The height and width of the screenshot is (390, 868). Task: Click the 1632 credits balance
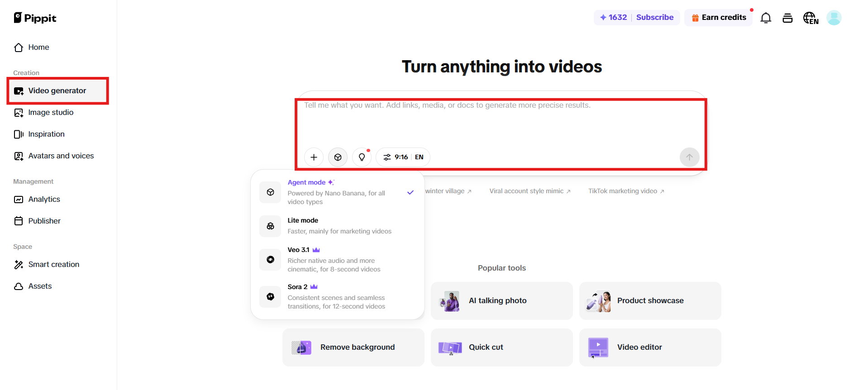click(613, 17)
